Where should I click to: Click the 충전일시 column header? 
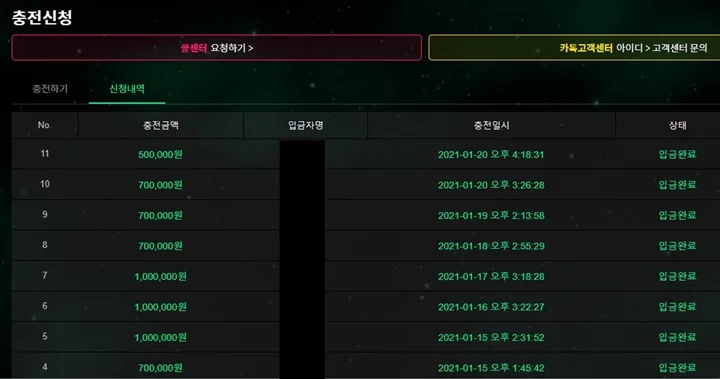point(491,125)
